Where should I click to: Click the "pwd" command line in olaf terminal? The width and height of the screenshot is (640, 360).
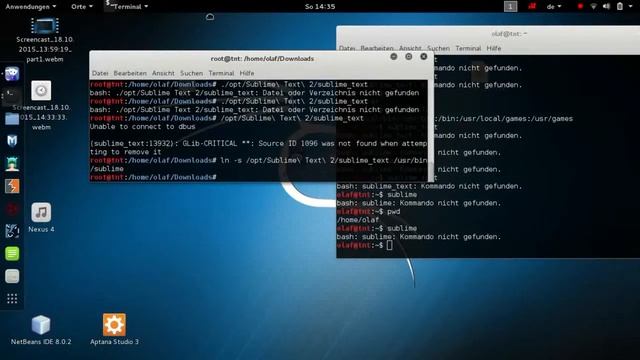(369, 212)
